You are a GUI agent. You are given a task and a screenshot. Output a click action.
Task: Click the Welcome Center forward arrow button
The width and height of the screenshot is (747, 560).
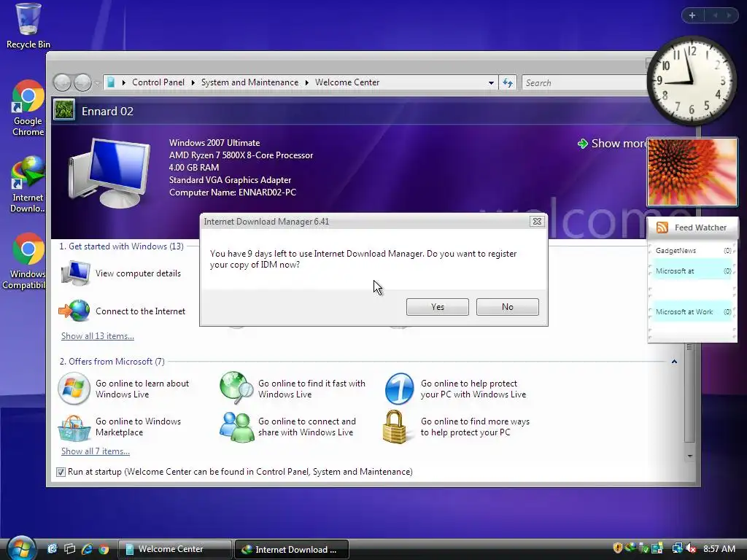click(x=82, y=83)
